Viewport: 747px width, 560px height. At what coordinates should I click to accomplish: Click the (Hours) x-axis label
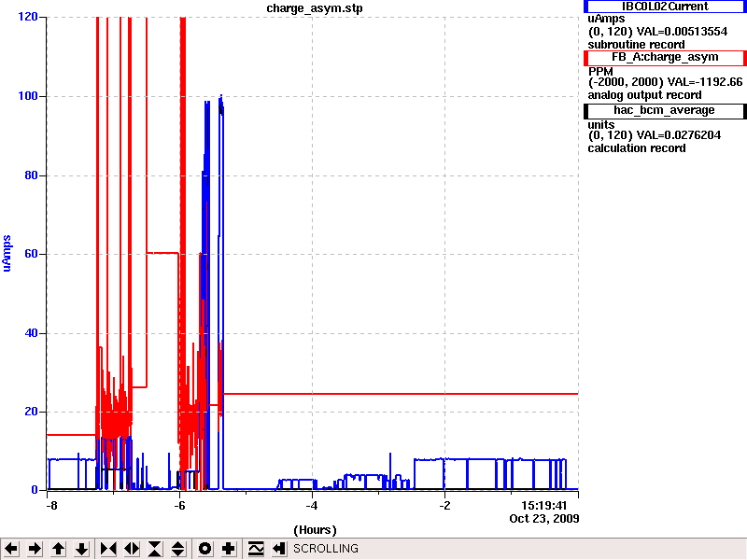tap(315, 530)
